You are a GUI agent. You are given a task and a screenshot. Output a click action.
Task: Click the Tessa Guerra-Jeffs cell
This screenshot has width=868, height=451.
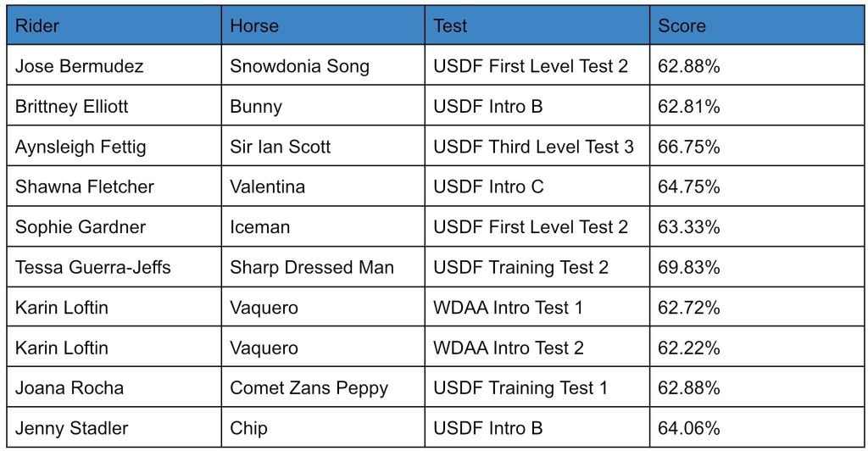click(x=114, y=266)
